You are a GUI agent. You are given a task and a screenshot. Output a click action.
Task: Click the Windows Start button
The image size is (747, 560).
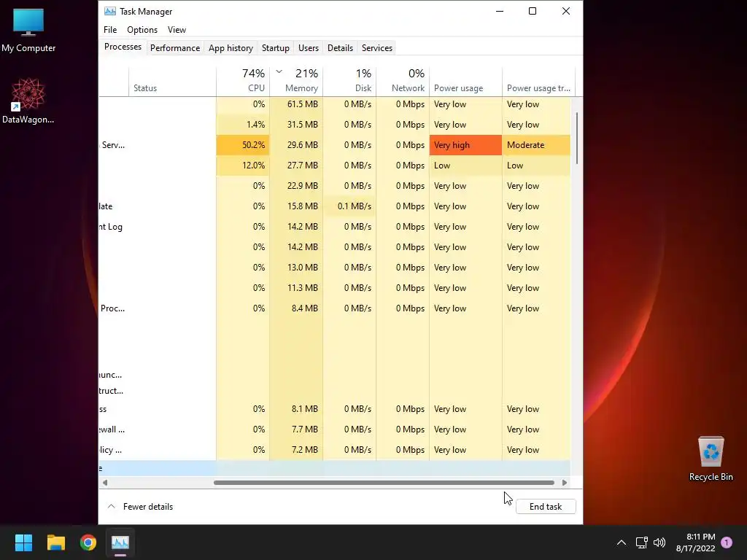pyautogui.click(x=23, y=542)
